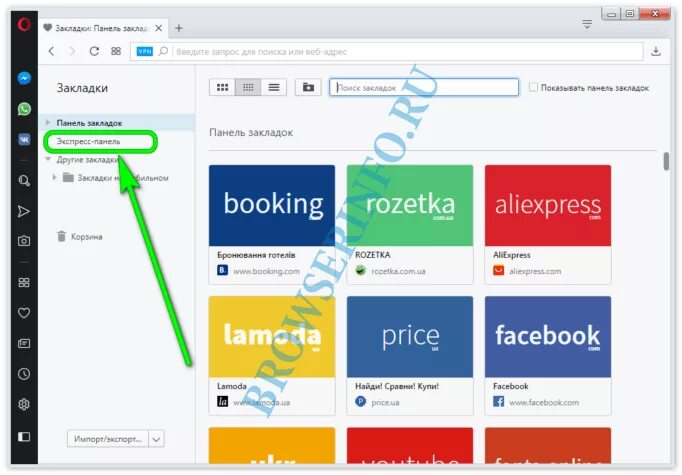Switch to small thumbnails view
The height and width of the screenshot is (475, 682).
[x=248, y=87]
